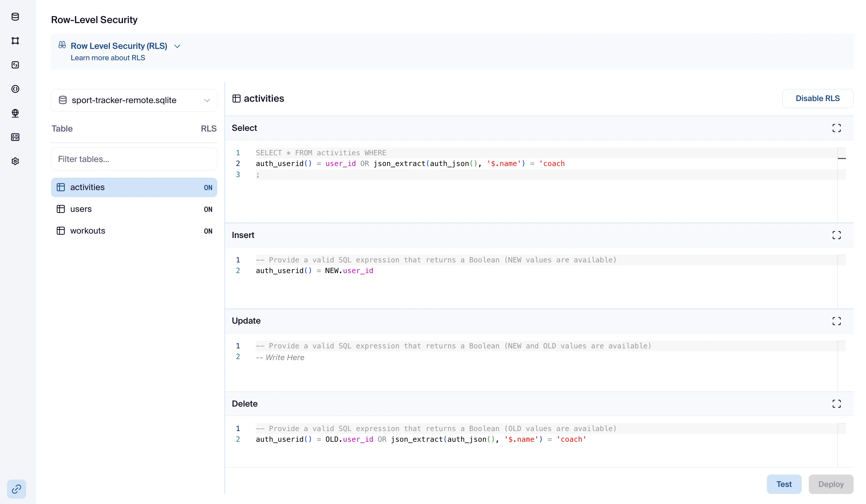Open the edge functions sidebar icon
The height and width of the screenshot is (504, 866).
[x=15, y=65]
